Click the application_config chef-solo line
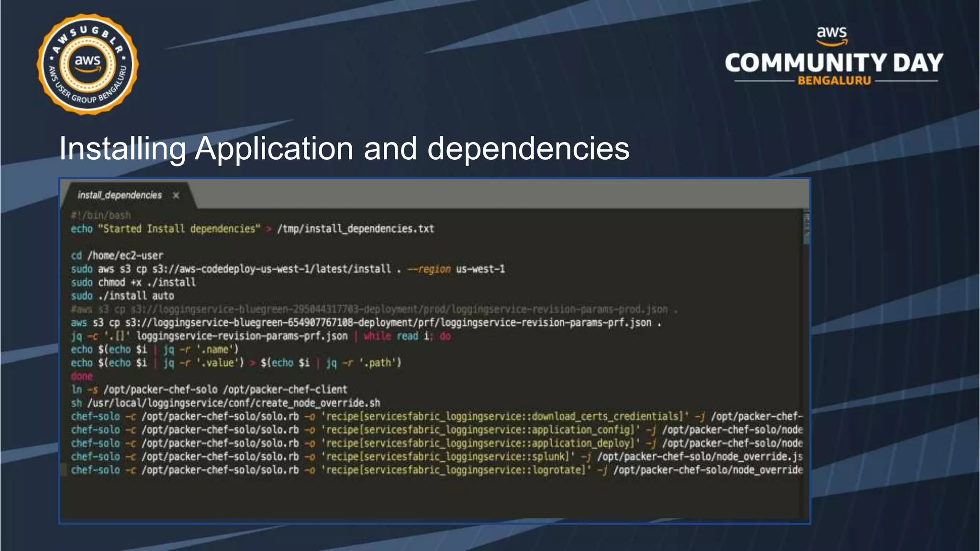The height and width of the screenshot is (551, 980). [436, 430]
